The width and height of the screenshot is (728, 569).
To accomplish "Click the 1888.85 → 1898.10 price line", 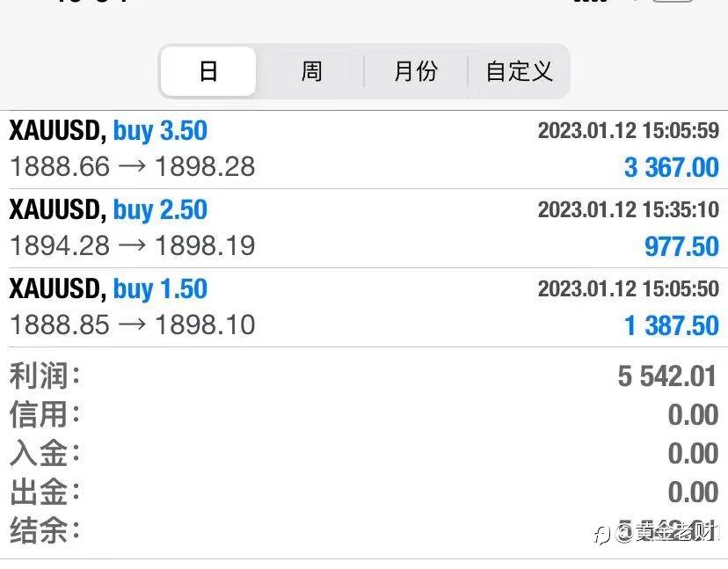I will tap(132, 325).
